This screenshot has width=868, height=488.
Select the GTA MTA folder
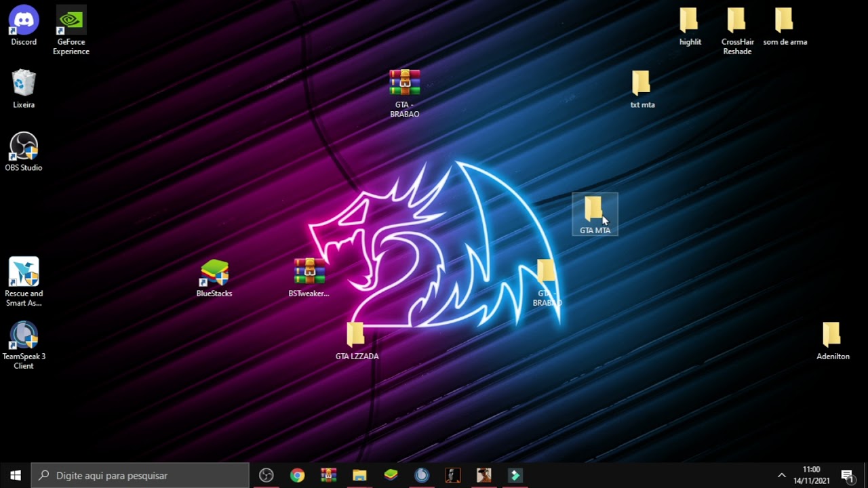595,215
